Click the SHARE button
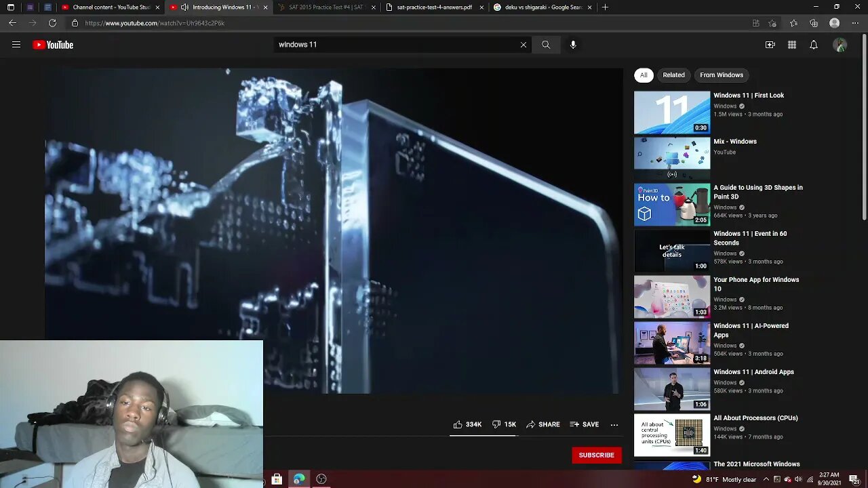868x488 pixels. tap(543, 424)
